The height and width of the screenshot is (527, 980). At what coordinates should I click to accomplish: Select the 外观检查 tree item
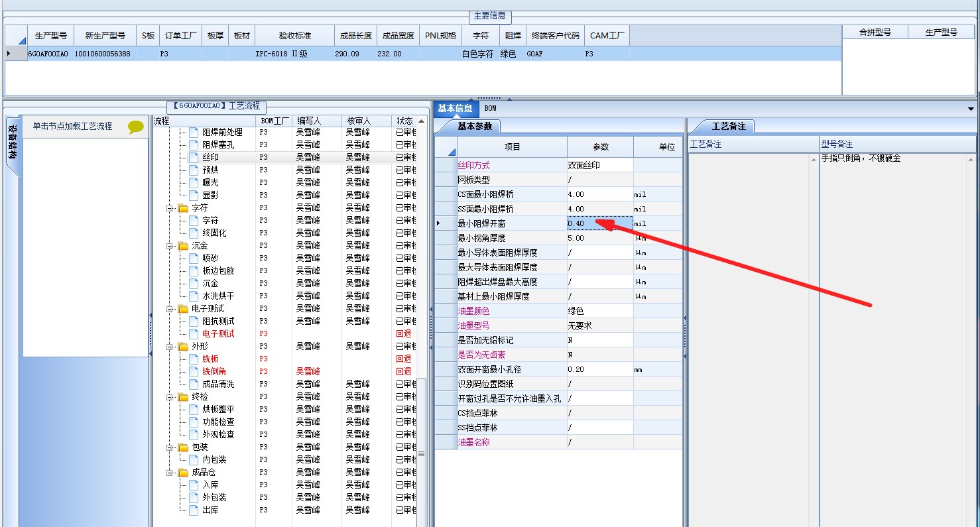coord(218,434)
